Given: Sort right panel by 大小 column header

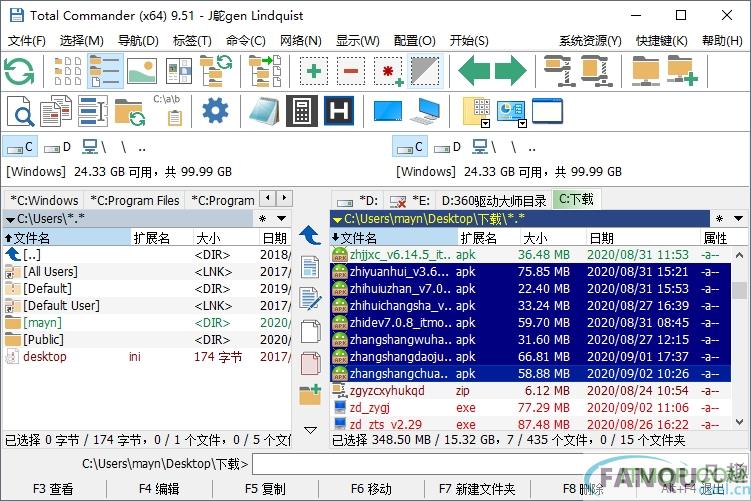Looking at the screenshot, I should pos(552,238).
